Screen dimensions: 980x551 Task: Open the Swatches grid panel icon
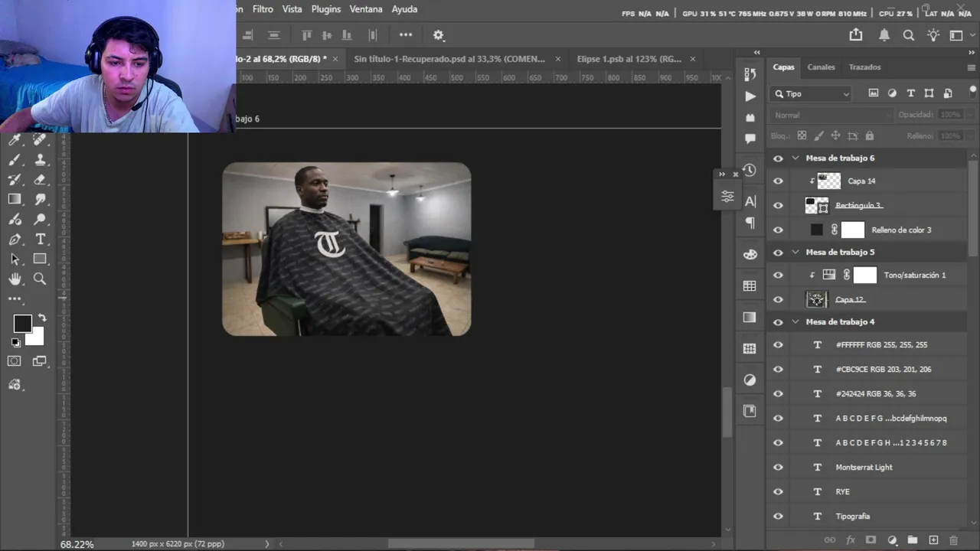click(750, 285)
